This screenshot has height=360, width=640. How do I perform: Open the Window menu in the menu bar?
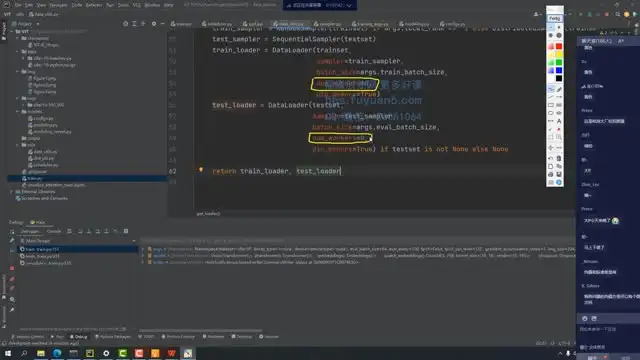[x=152, y=5]
